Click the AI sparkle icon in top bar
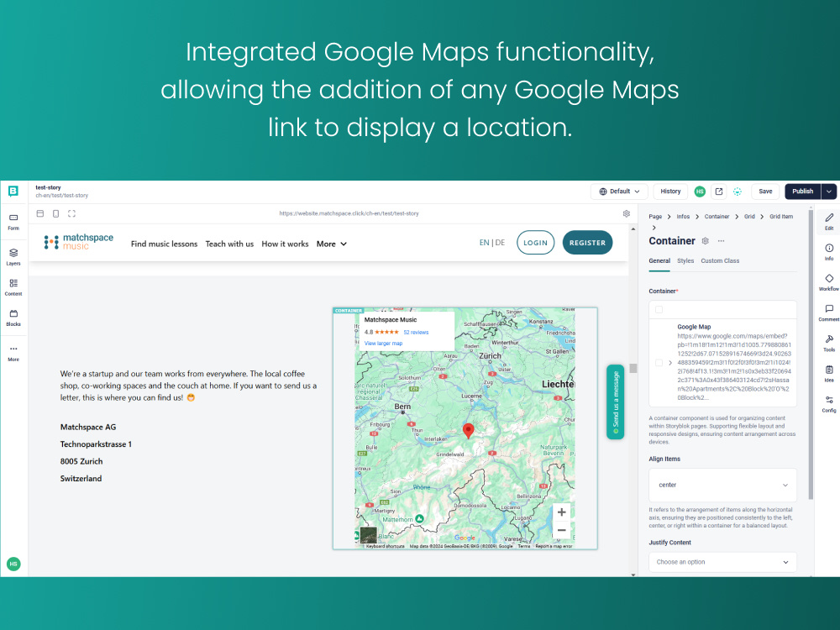The width and height of the screenshot is (840, 630). [x=738, y=192]
